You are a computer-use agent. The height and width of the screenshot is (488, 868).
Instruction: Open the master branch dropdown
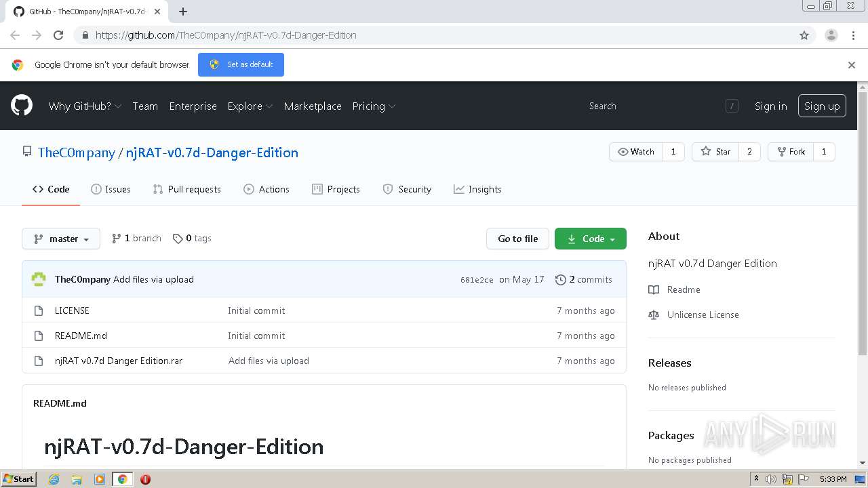(x=61, y=239)
